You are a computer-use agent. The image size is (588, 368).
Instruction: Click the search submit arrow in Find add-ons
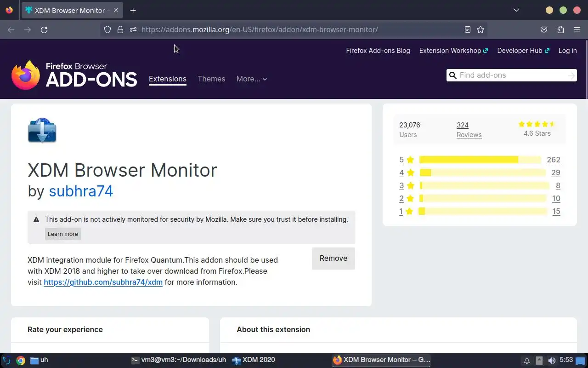571,75
